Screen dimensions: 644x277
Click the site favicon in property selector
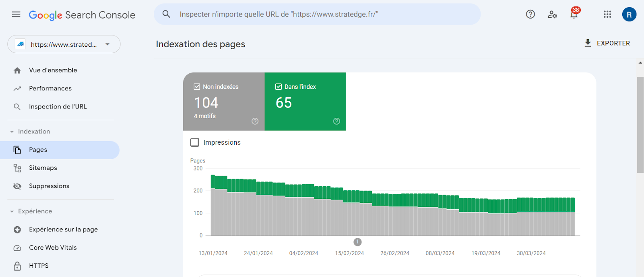click(21, 44)
